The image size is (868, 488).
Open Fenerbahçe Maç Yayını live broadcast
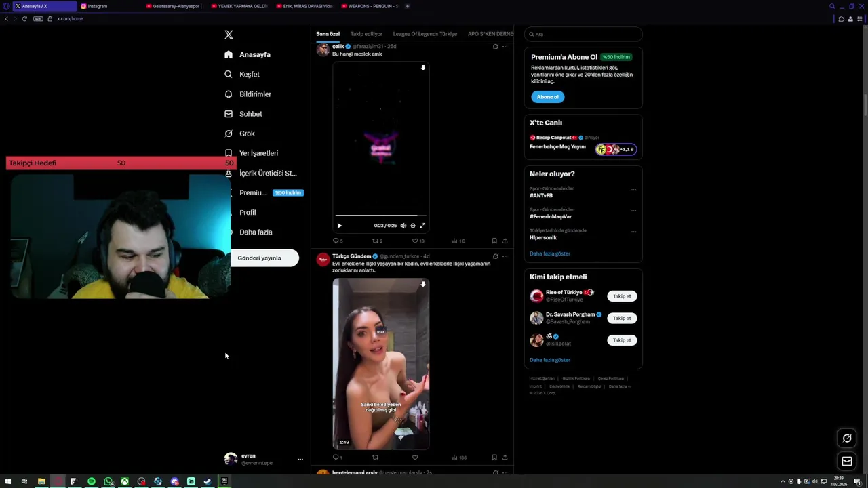coord(583,144)
